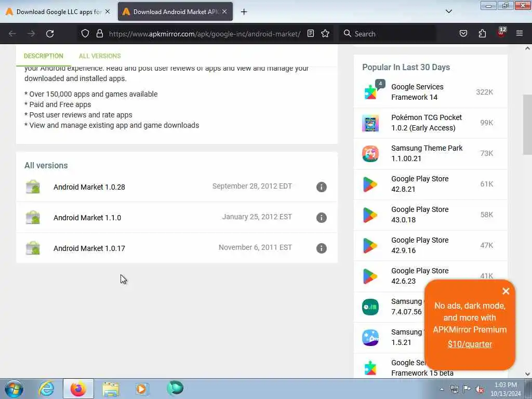Screen dimensions: 532x399
Task: Open the $10/quarter premium link
Action: pos(470,344)
